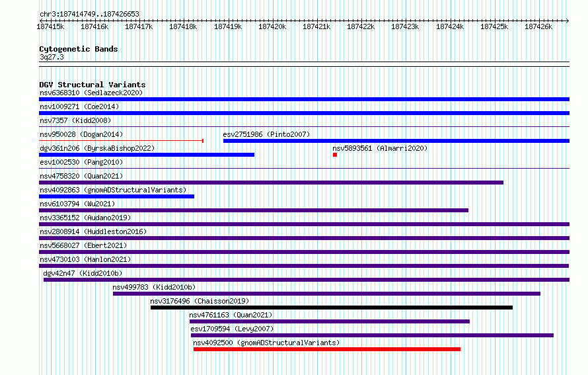Image resolution: width=588 pixels, height=375 pixels.
Task: Open nsv6103794 (Wu2021) label
Action: pyautogui.click(x=77, y=204)
